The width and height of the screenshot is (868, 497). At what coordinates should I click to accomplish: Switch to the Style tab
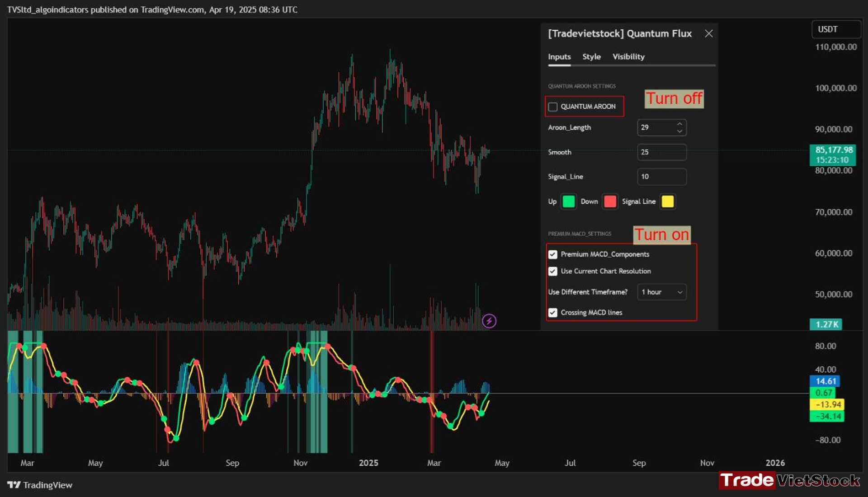point(591,56)
